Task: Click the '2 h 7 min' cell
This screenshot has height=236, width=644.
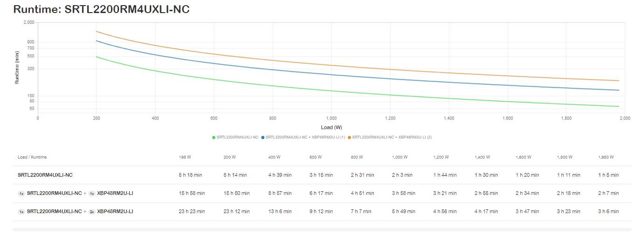Action: tap(609, 193)
